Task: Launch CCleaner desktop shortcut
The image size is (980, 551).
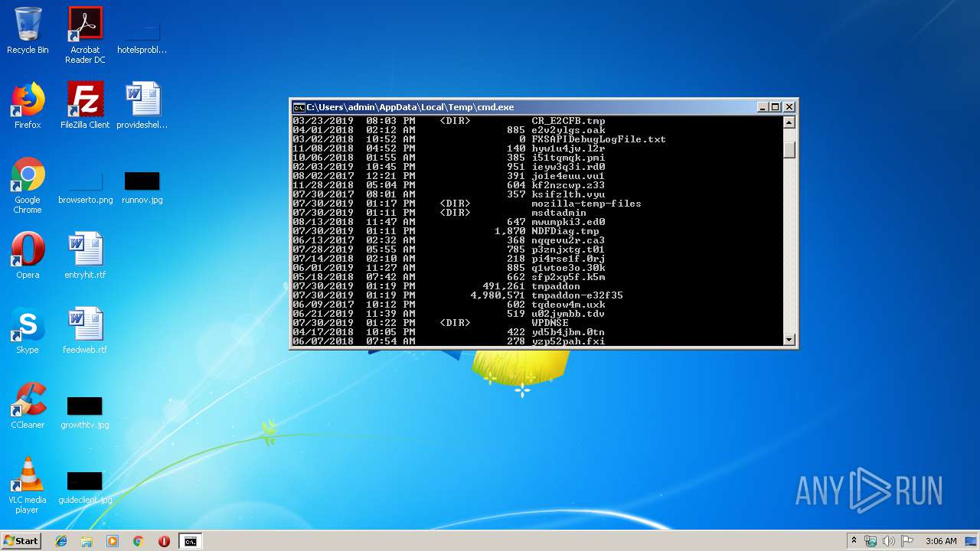Action: coord(28,406)
